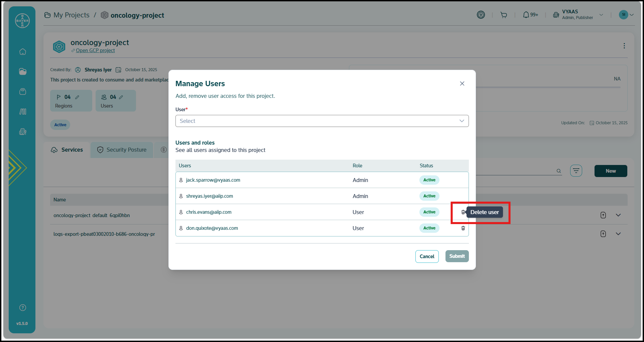The height and width of the screenshot is (342, 644).
Task: Click the home icon in sidebar
Action: coord(23,52)
